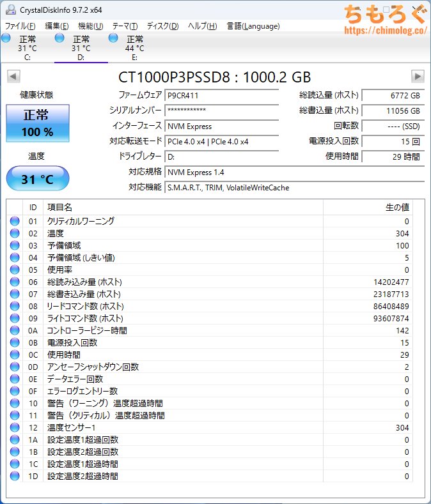Click status circle for 設定温度1超過時間 row
The width and height of the screenshot is (431, 504).
point(15,464)
